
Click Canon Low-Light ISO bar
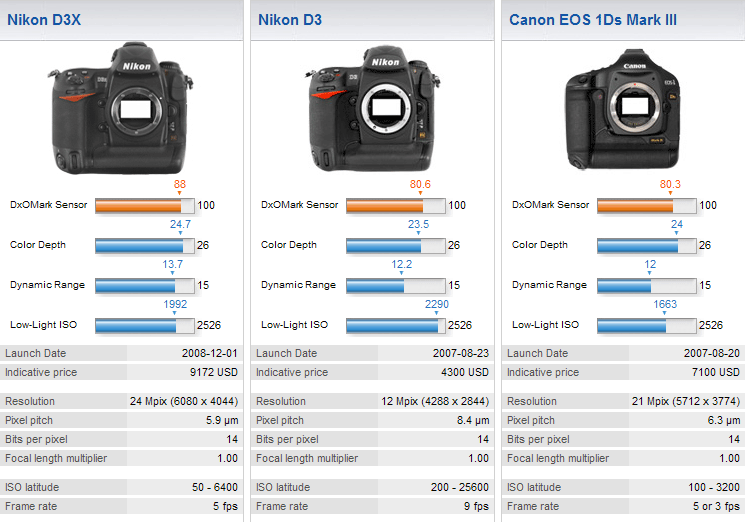(647, 325)
